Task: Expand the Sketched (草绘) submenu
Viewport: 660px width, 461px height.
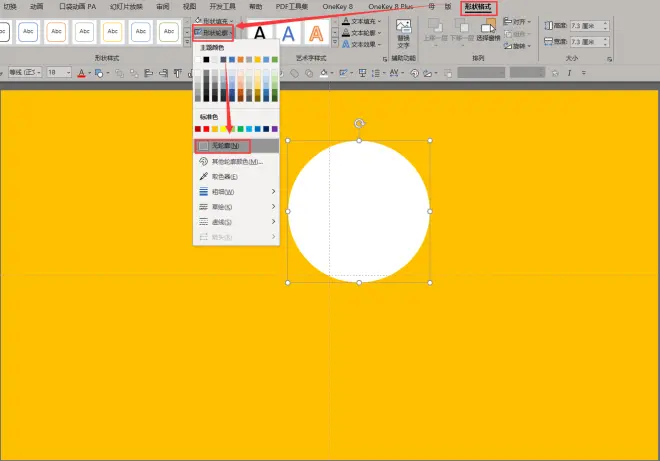Action: coord(236,207)
